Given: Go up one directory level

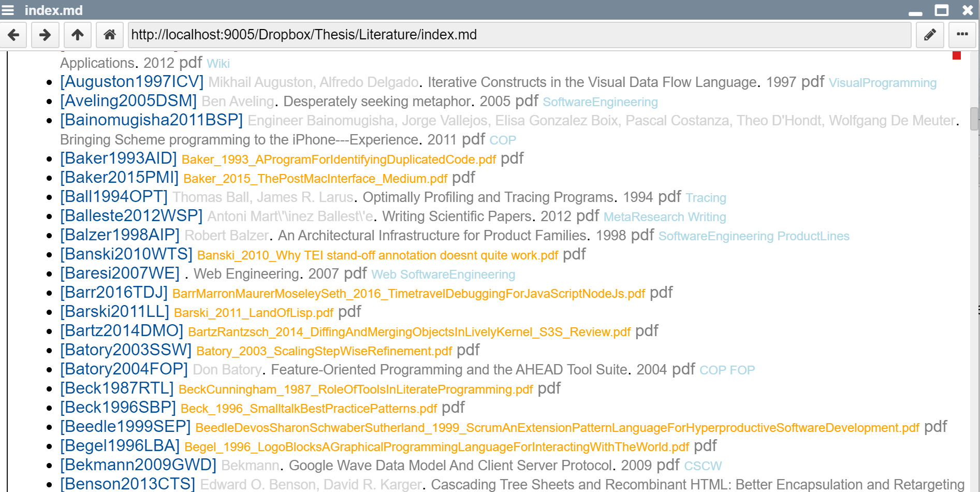Looking at the screenshot, I should pyautogui.click(x=77, y=35).
